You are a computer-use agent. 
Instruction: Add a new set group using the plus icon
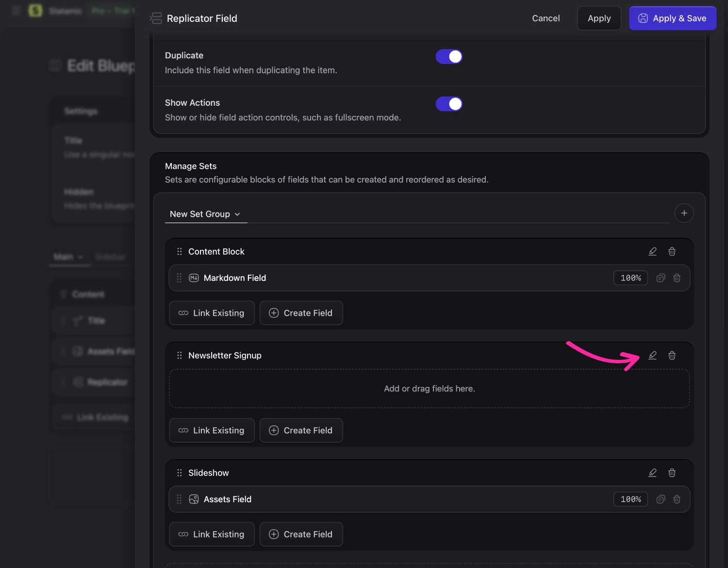pos(684,213)
